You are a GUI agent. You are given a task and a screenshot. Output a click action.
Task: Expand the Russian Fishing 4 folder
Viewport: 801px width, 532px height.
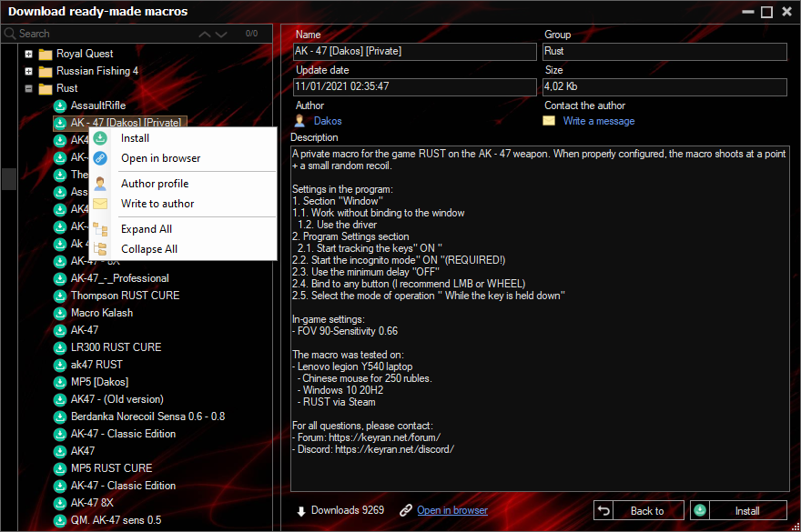click(x=28, y=71)
